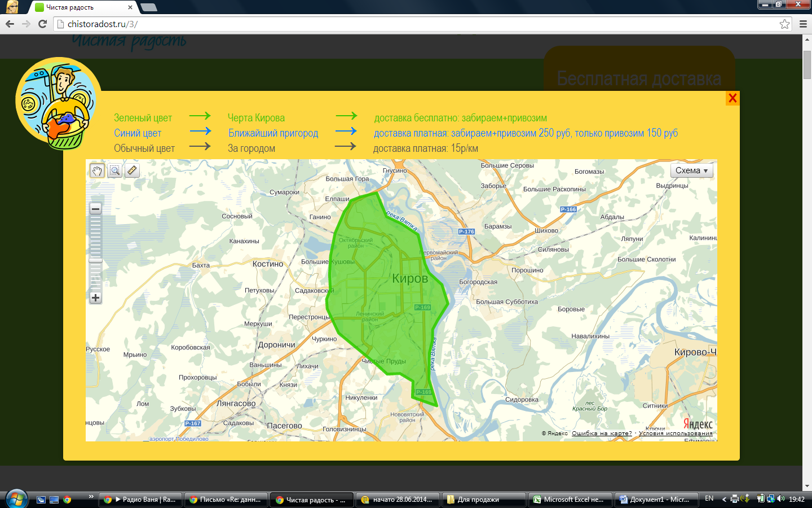Expand quick launch overflow chevron
Image resolution: width=812 pixels, height=508 pixels.
91,496
